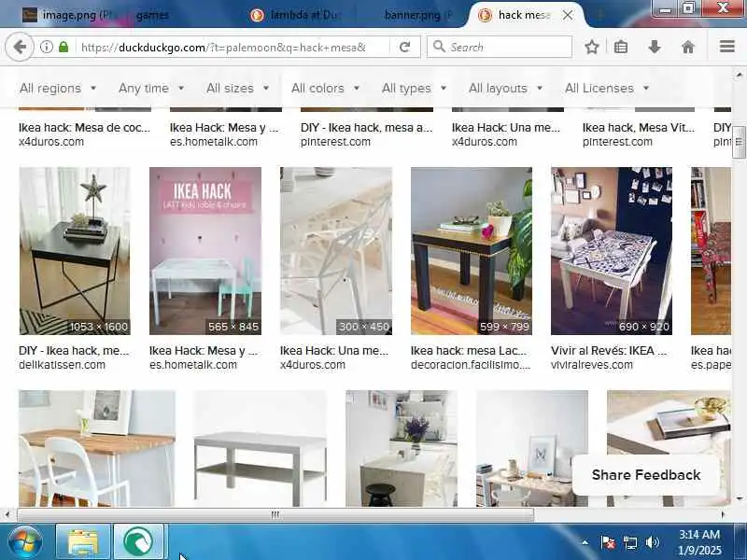The image size is (747, 560).
Task: Visit the delikatissen.com source link
Action: click(x=62, y=365)
